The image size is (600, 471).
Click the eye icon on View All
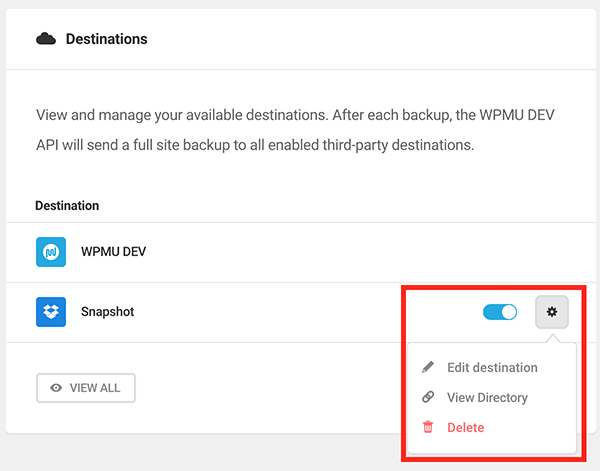pyautogui.click(x=56, y=388)
